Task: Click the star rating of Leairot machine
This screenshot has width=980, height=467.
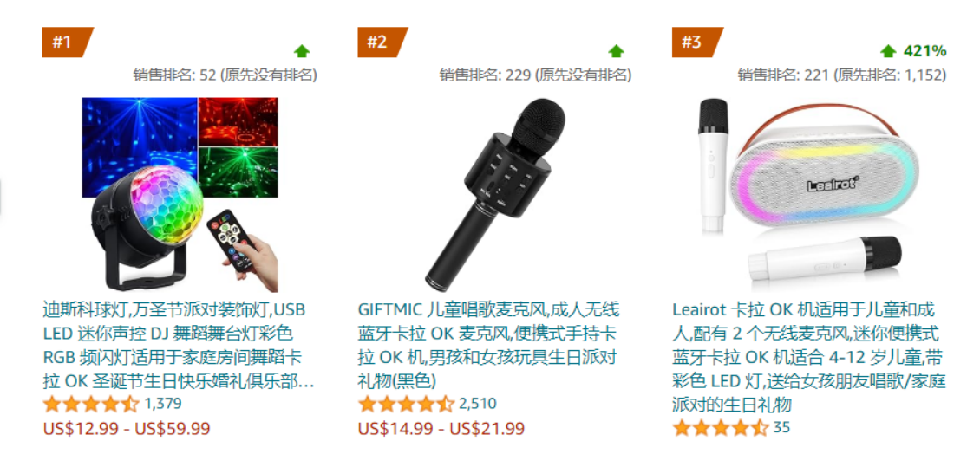Action: pyautogui.click(x=721, y=428)
